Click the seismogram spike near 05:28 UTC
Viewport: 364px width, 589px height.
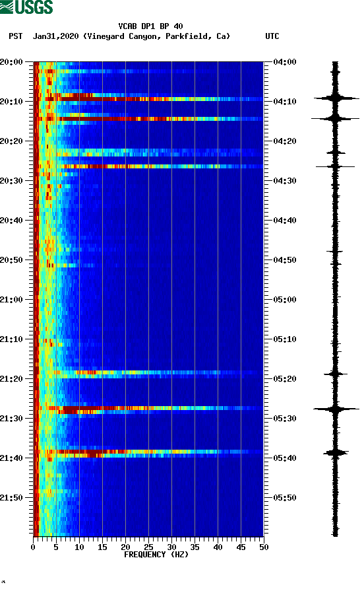coord(336,409)
